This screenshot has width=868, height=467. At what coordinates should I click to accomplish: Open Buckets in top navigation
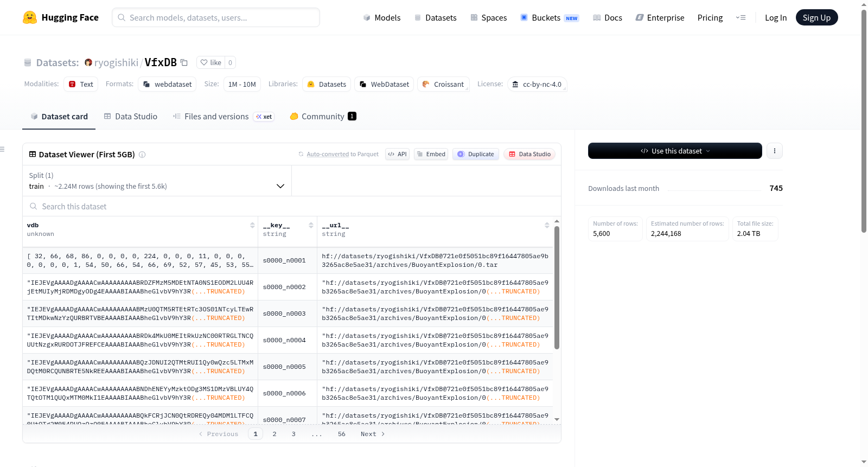[x=550, y=17]
